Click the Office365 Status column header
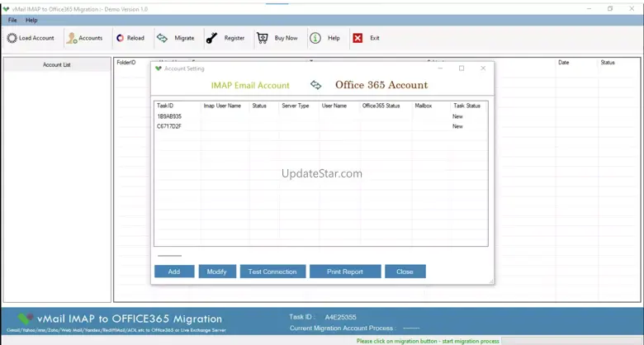644x345 pixels. pyautogui.click(x=381, y=106)
